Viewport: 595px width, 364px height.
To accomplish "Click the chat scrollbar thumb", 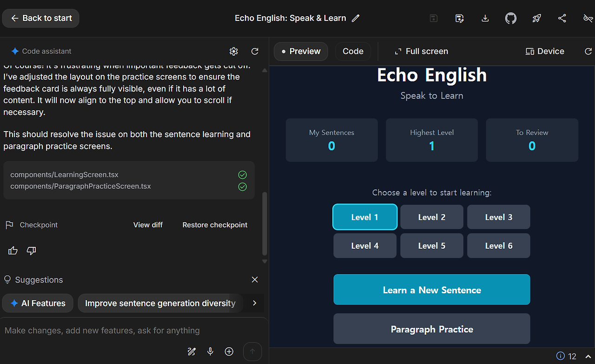I will [265, 224].
